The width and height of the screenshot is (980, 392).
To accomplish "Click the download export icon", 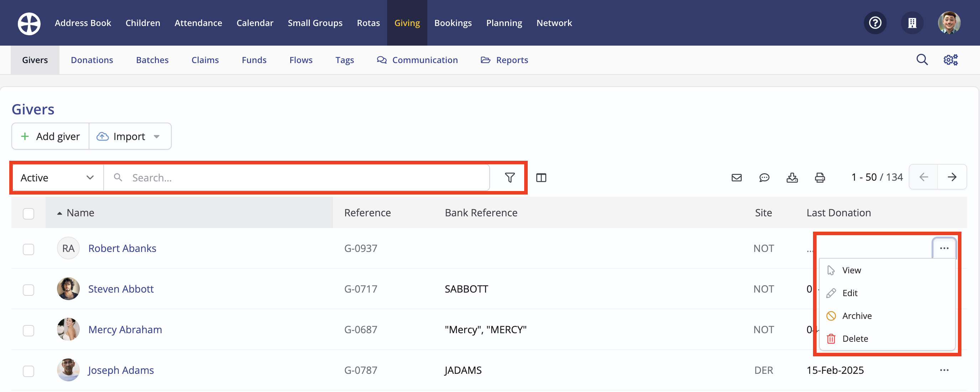I will 792,177.
